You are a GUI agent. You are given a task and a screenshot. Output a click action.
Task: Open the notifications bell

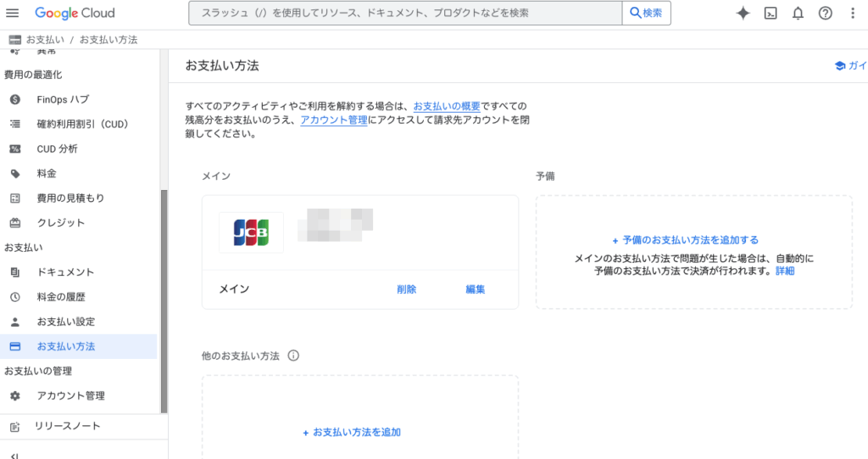(x=798, y=14)
